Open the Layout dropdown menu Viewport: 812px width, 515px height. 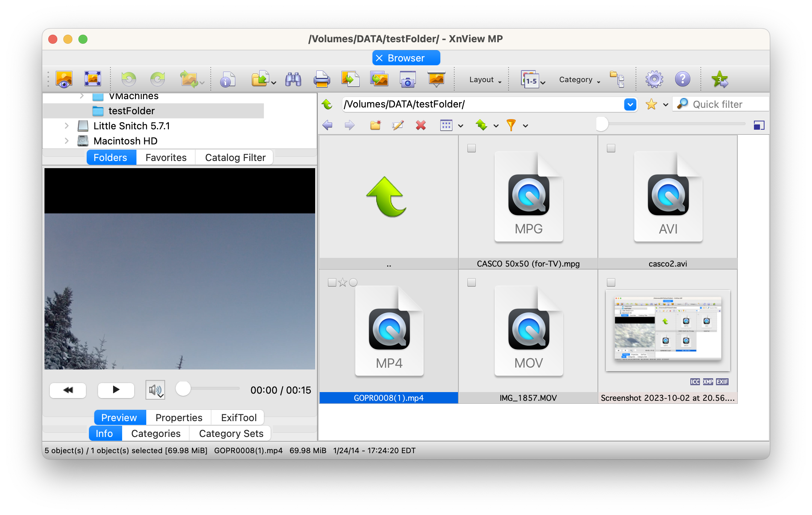coord(485,80)
